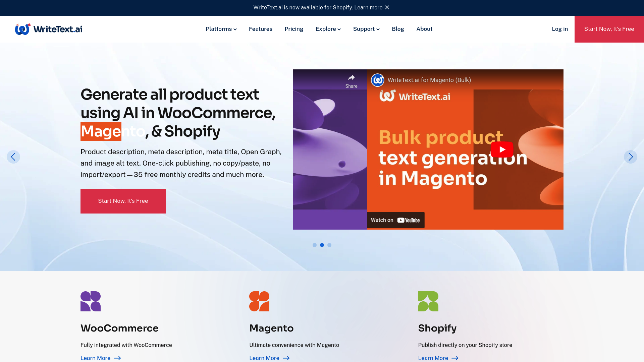Click the Log in button
This screenshot has height=362, width=644.
click(559, 29)
